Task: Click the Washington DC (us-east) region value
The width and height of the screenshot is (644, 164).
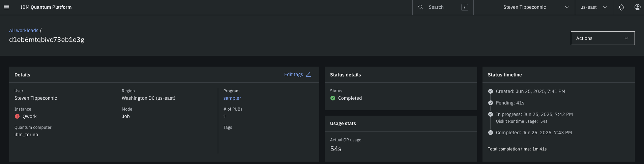Action: pos(148,98)
